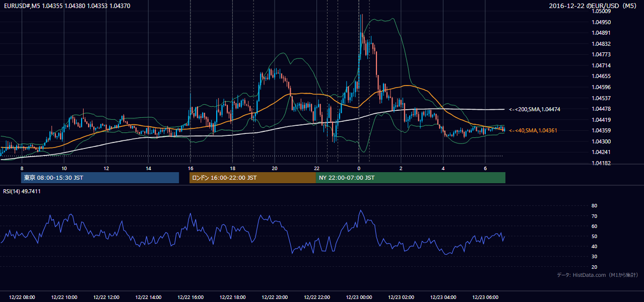The image size is (644, 302).
Task: Click RSI scale label 70
Action: coord(594,216)
